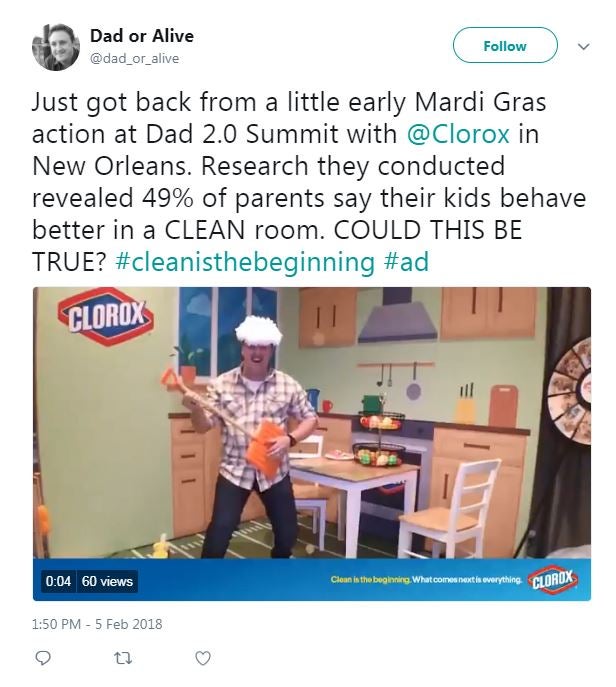Like the tweet with the heart icon
The height and width of the screenshot is (687, 616).
tap(202, 658)
